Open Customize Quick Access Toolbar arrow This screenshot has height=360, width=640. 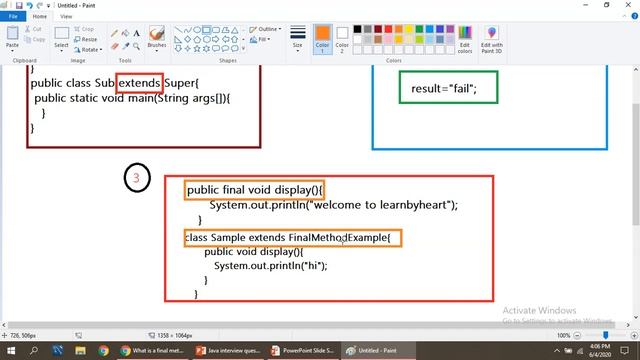click(x=48, y=6)
